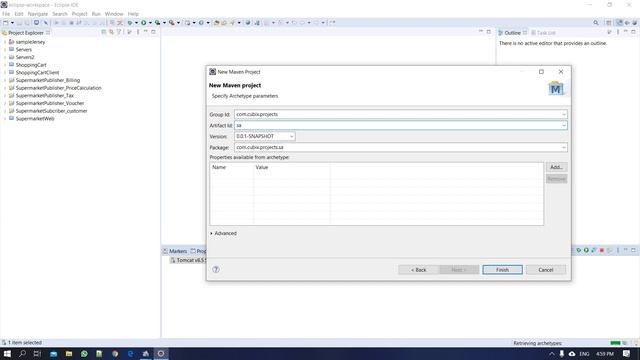Open the Project menu
The height and width of the screenshot is (360, 640).
[x=80, y=14]
